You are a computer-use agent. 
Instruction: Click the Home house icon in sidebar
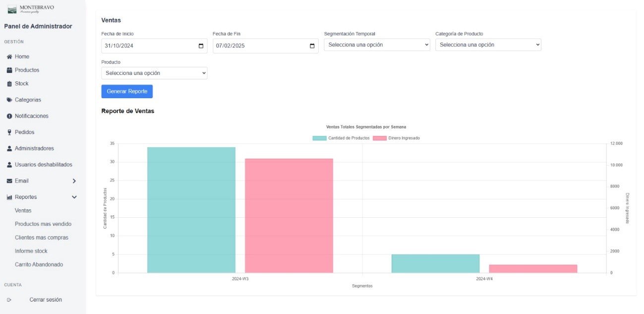click(x=9, y=57)
